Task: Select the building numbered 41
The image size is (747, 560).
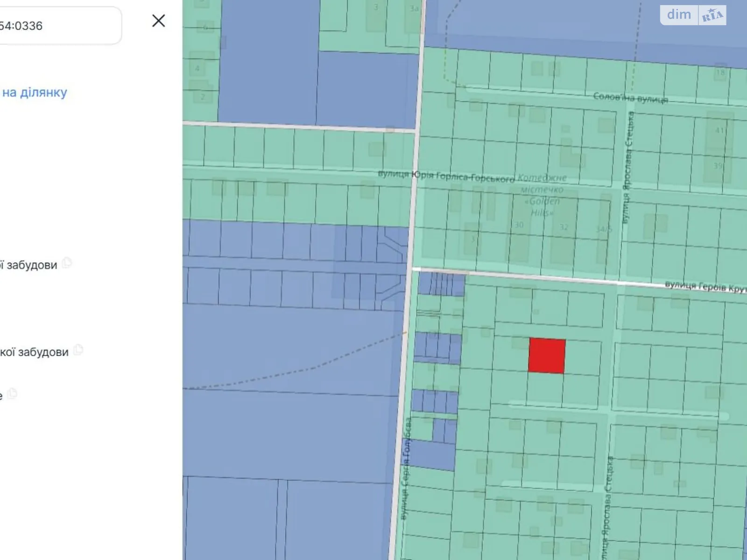Action: [x=719, y=130]
